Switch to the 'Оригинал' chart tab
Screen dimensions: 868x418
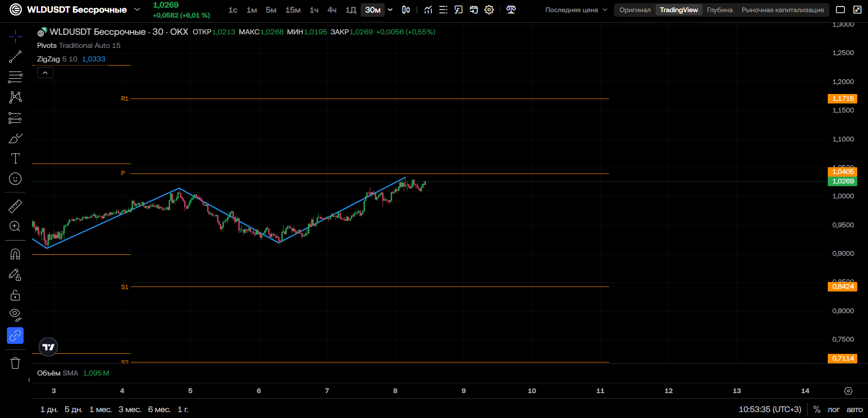tap(635, 10)
